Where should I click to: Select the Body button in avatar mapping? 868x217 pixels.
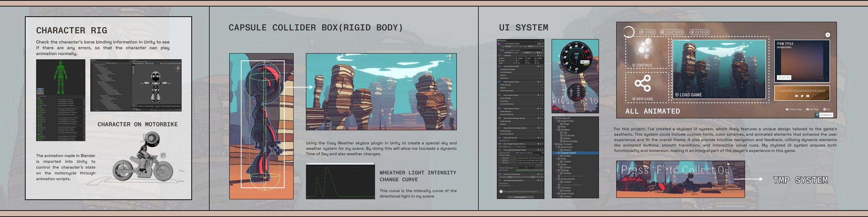(40, 89)
